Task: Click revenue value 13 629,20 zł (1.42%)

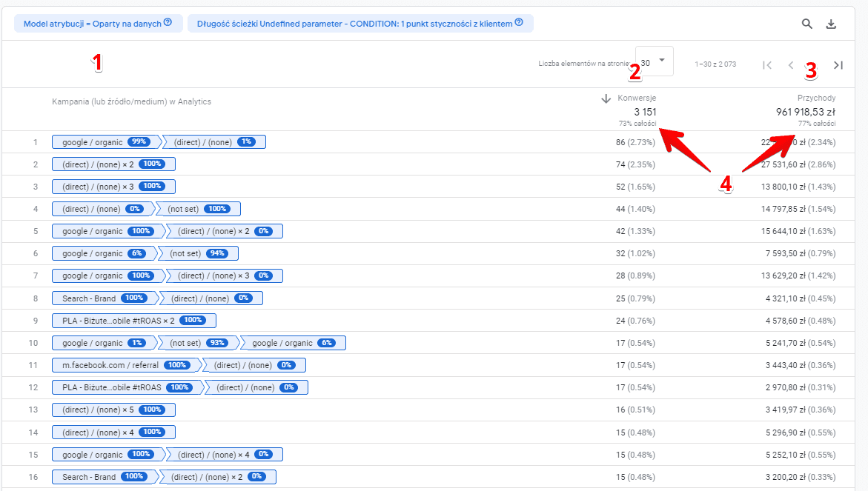Action: click(x=798, y=275)
